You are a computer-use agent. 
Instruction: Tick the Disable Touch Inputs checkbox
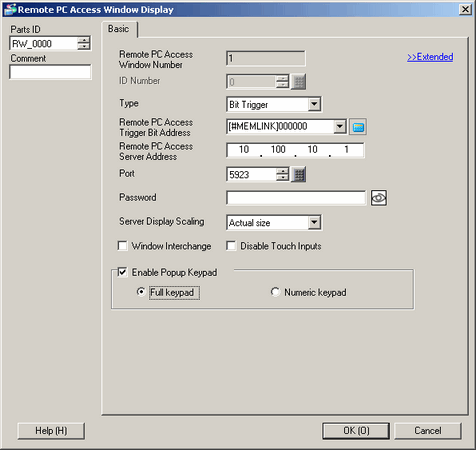(x=231, y=246)
